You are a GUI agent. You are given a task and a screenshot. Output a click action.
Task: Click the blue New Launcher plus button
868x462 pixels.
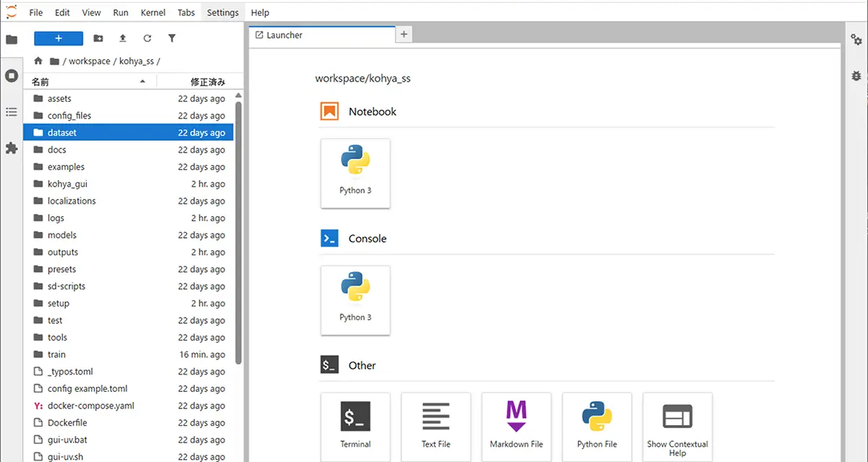pos(59,38)
